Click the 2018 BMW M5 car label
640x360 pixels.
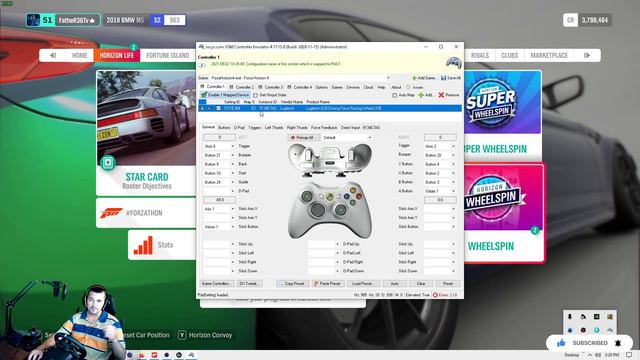point(125,20)
